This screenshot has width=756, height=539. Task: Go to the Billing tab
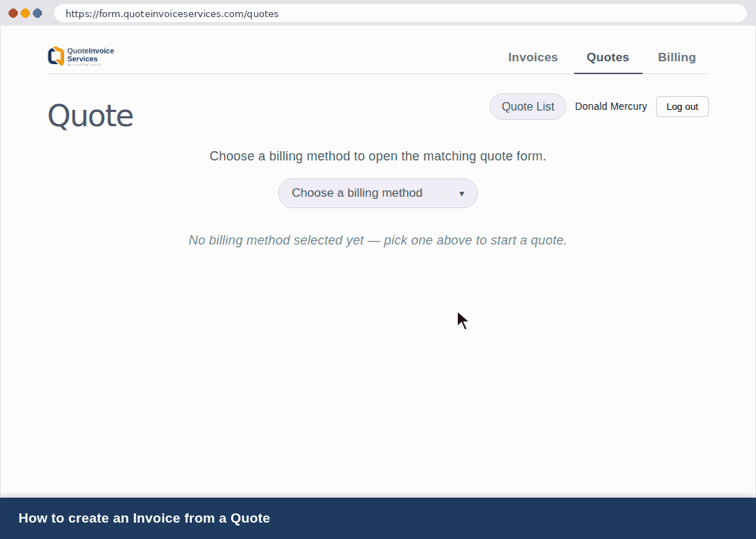[x=676, y=57]
